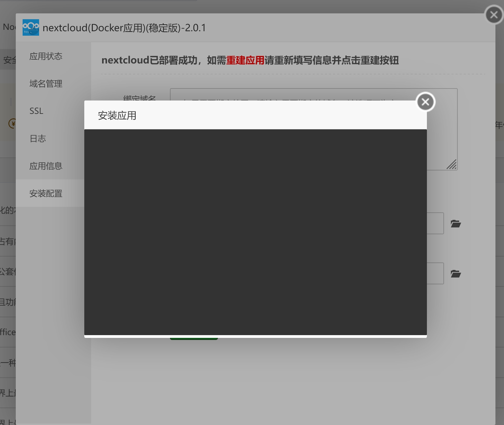This screenshot has width=504, height=425.
Task: Click the window title nextcloud(Docker应用)(稳定版)-2.0.1
Action: 124,28
